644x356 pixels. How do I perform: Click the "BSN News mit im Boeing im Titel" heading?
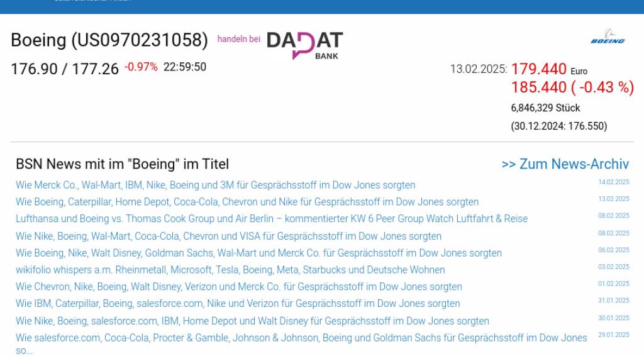point(122,164)
